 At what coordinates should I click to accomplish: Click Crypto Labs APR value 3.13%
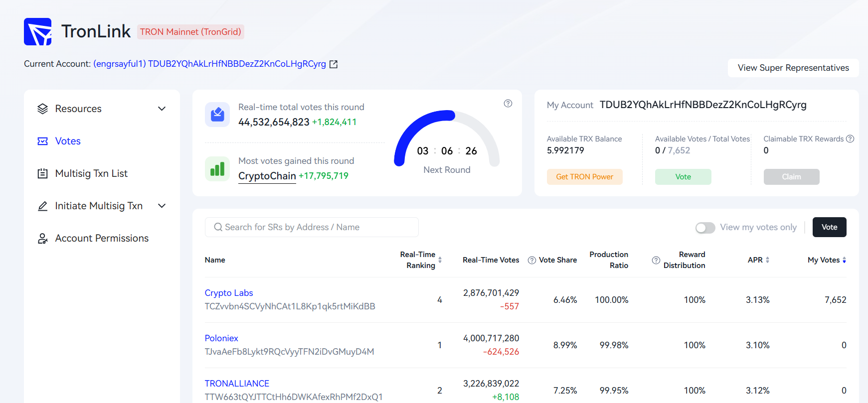(x=758, y=300)
